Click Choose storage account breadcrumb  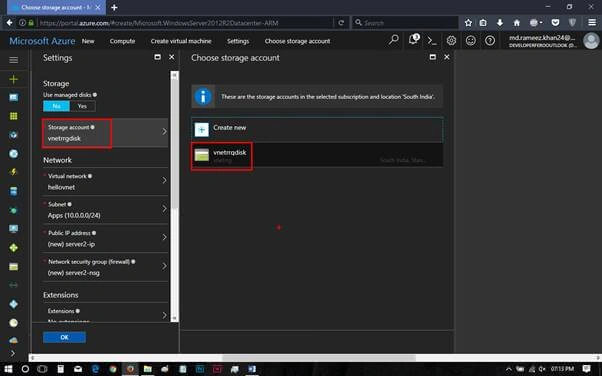(x=297, y=41)
